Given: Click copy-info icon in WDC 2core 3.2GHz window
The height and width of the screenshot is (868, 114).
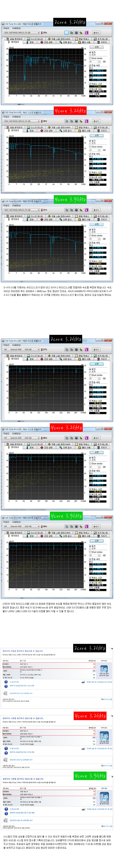Looking at the screenshot, I should pyautogui.click(x=67, y=33).
